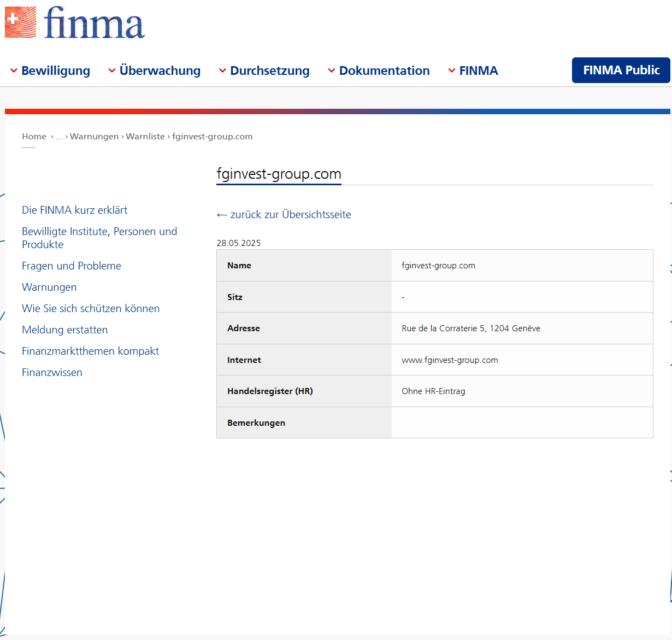Click the Bemerkungen row label

(x=256, y=423)
